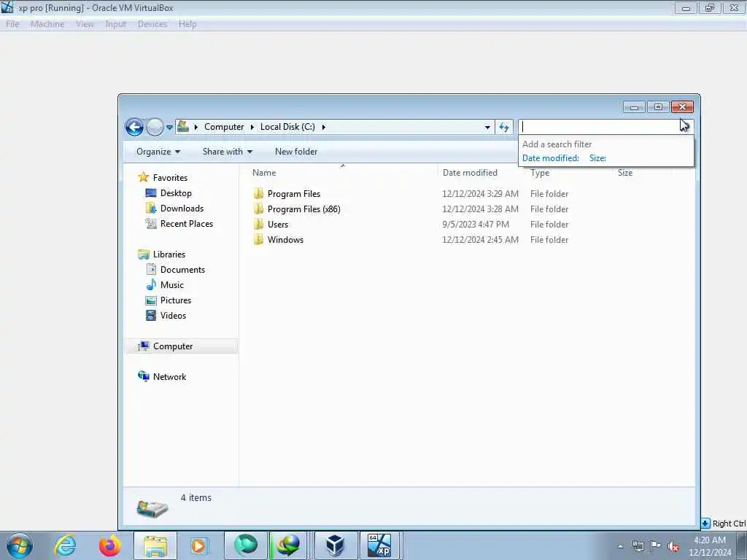Open the VirtualBox Machine menu

(47, 24)
